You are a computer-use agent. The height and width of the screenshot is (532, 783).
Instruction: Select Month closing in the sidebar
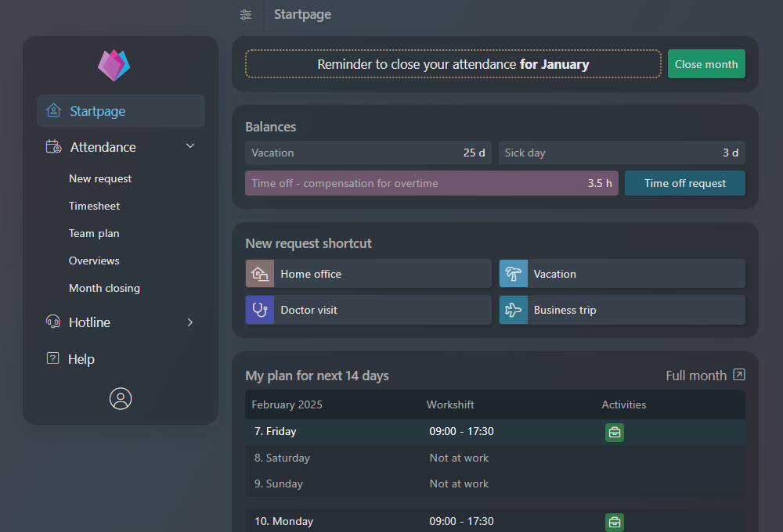tap(104, 288)
